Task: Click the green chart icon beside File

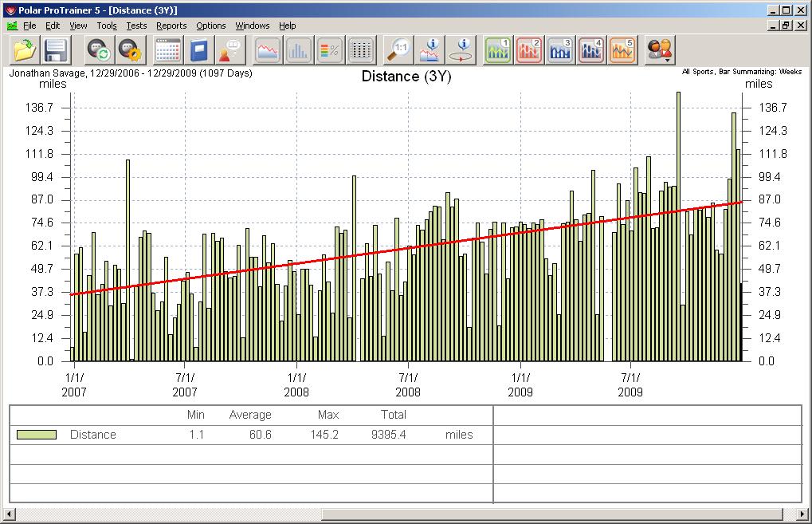Action: coord(12,26)
